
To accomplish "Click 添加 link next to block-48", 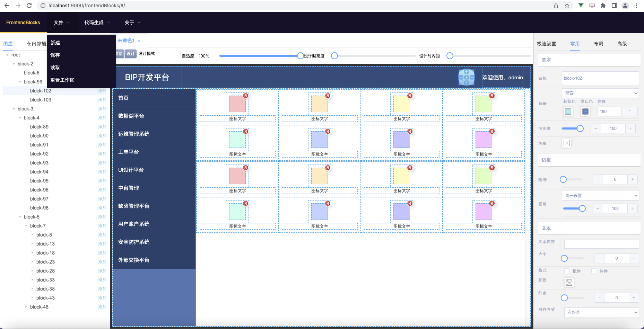I will (x=102, y=307).
